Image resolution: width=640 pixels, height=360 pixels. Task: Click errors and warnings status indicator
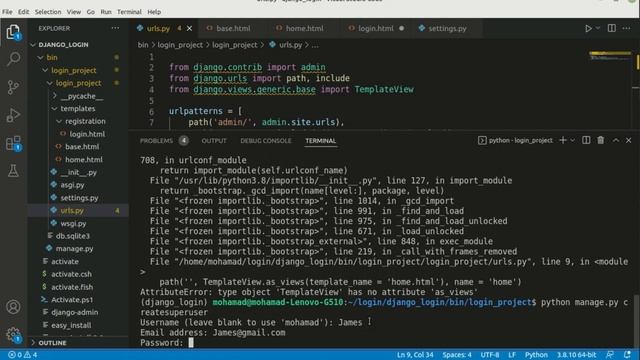[x=23, y=355]
